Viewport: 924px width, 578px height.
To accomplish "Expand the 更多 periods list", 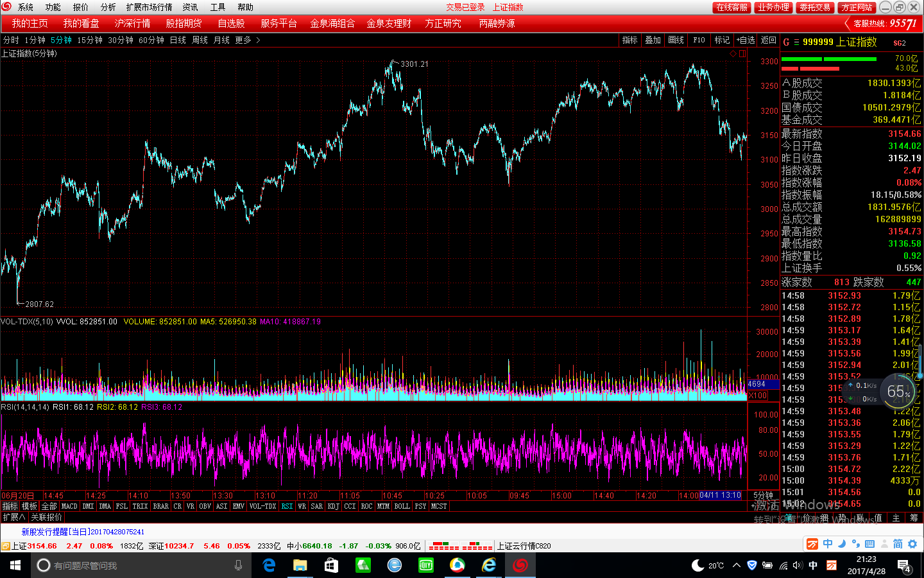I will point(247,40).
